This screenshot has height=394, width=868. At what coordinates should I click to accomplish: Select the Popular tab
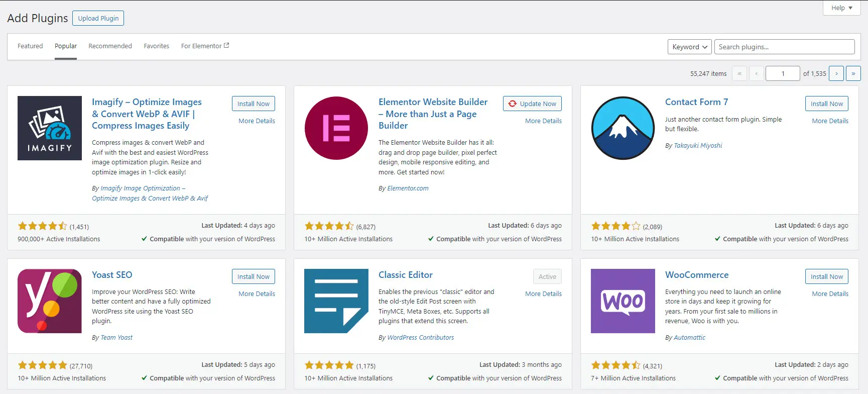pos(66,46)
